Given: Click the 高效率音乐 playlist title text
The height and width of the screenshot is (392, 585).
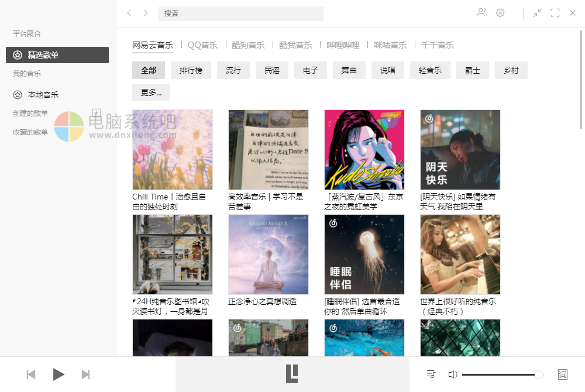Looking at the screenshot, I should (266, 201).
